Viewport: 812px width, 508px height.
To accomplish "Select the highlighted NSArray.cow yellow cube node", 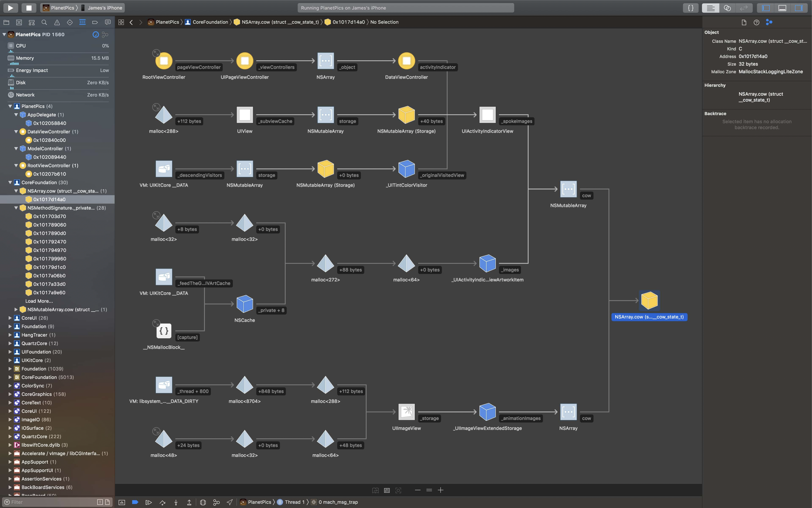I will (x=649, y=300).
